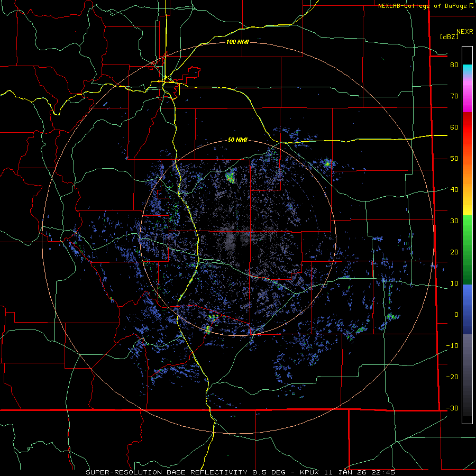Click the 30 value on the dBZ scale

pos(454,221)
